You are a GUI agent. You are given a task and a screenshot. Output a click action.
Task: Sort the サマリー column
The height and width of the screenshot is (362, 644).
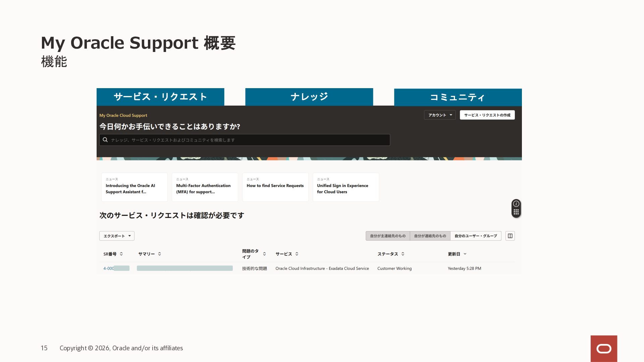tap(160, 254)
